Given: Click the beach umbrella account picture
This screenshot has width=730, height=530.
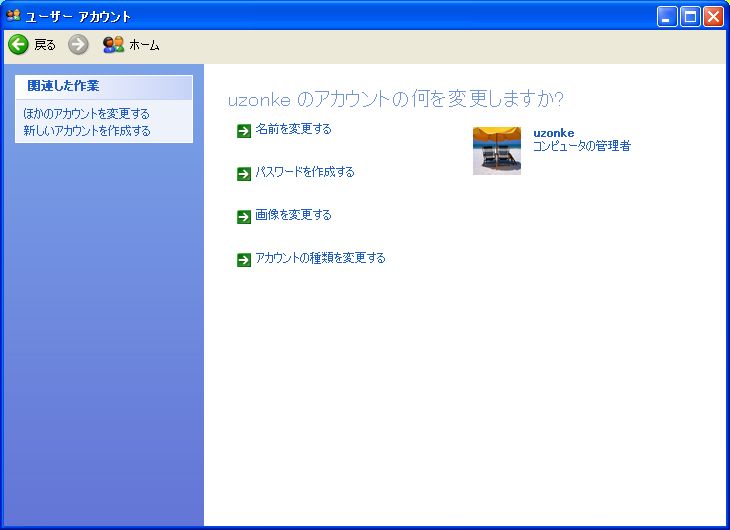Looking at the screenshot, I should 497,151.
